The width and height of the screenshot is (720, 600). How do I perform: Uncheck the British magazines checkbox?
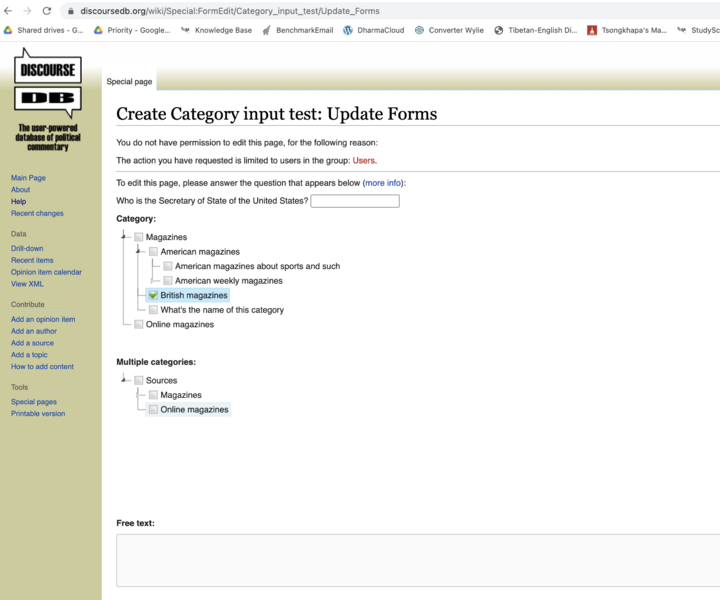[153, 295]
